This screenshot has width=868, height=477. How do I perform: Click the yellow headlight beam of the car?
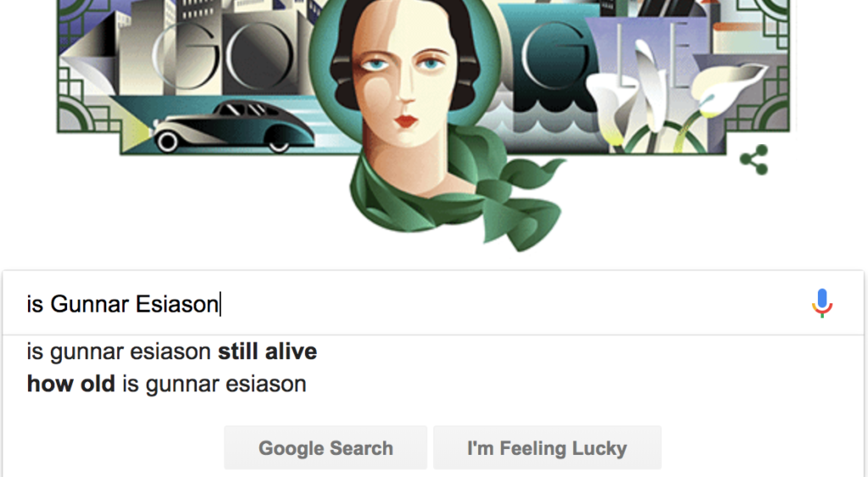pyautogui.click(x=136, y=136)
